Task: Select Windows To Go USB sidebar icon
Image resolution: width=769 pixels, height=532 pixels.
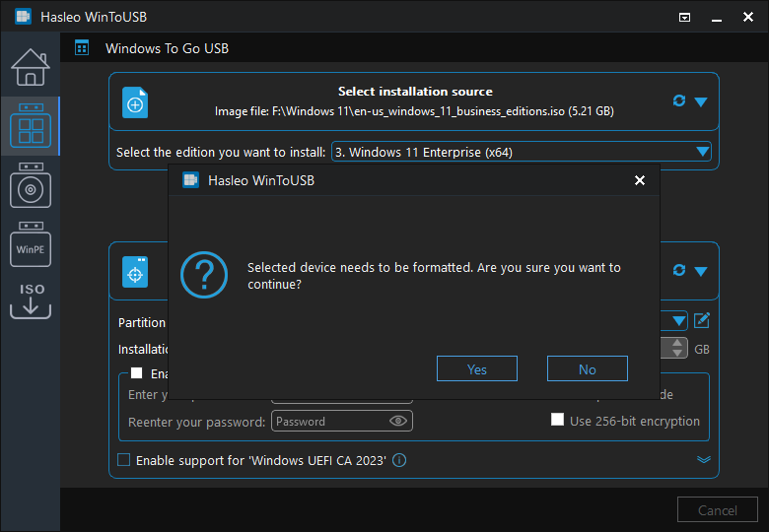Action: click(x=31, y=126)
